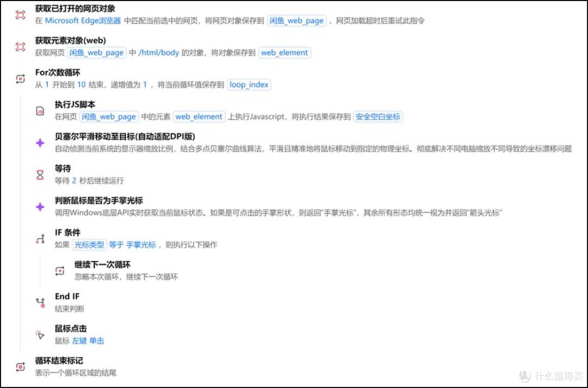Select the 贝塞尔平滑移动至目标(自动适配DPI版) step title

(125, 137)
